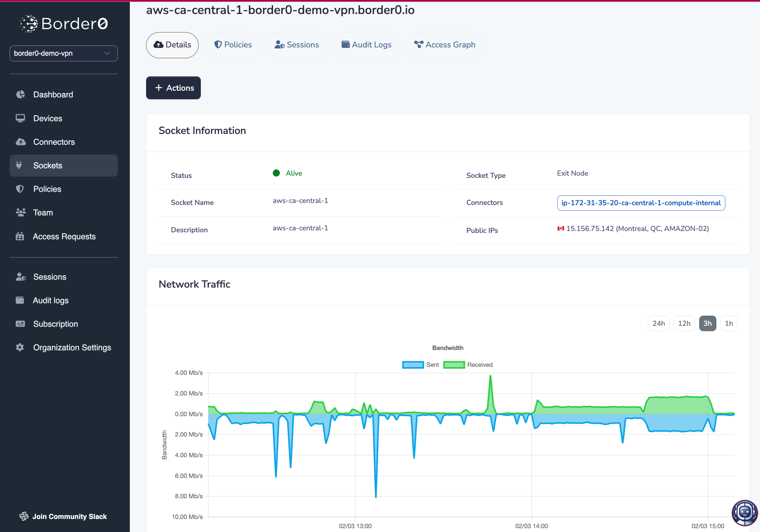Click the Border0 logo
Image resolution: width=760 pixels, height=532 pixels.
tap(64, 24)
